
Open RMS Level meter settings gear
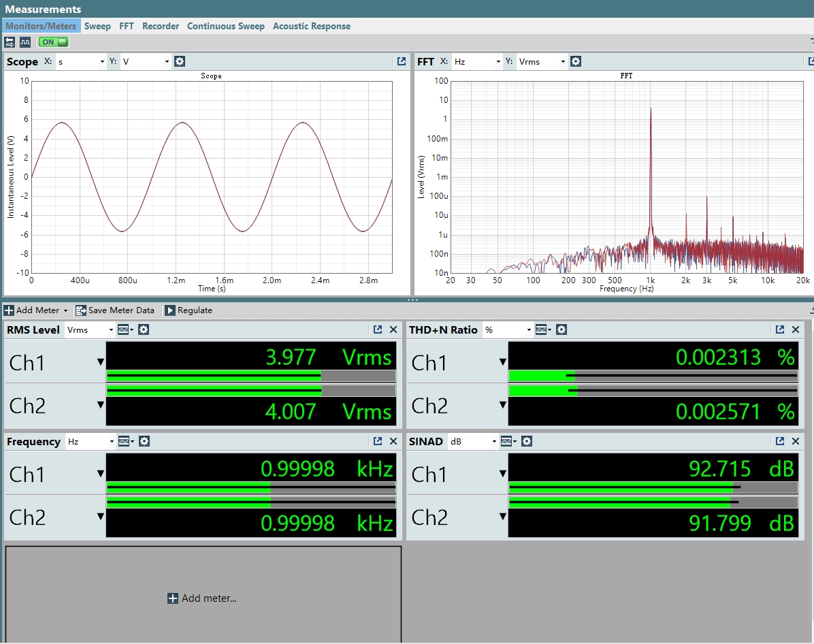144,329
